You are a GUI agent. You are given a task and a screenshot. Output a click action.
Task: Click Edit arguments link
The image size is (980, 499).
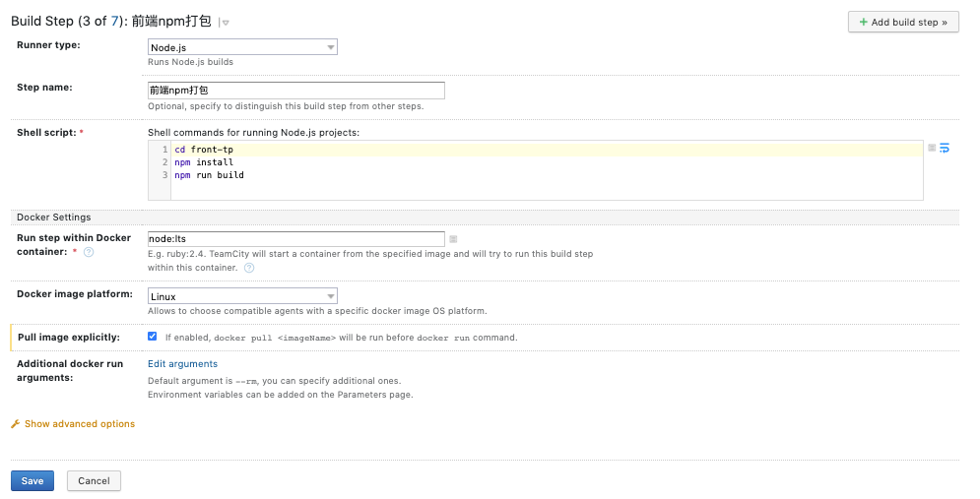click(x=182, y=364)
